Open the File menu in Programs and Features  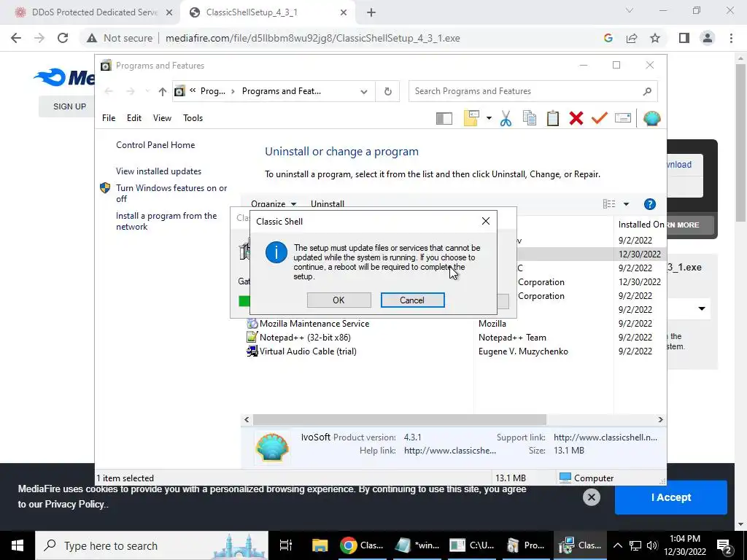point(109,118)
